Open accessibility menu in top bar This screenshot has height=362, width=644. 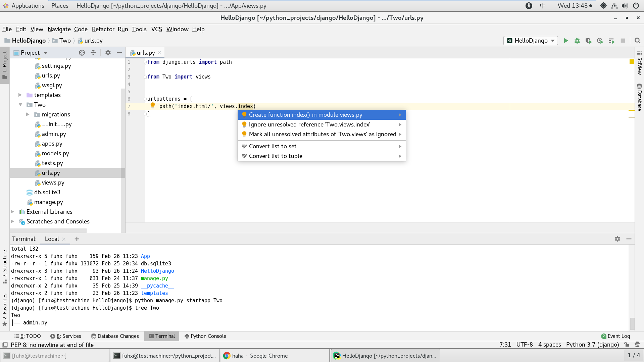529,6
